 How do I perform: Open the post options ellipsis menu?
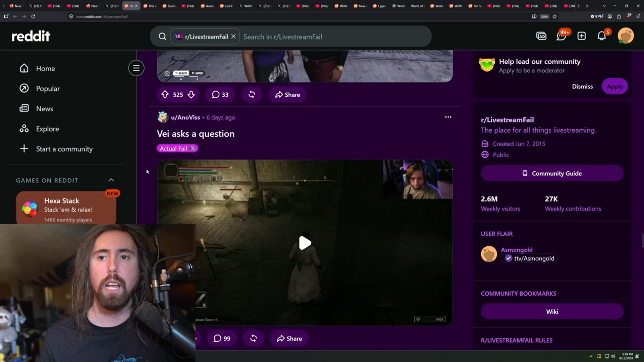[x=448, y=117]
